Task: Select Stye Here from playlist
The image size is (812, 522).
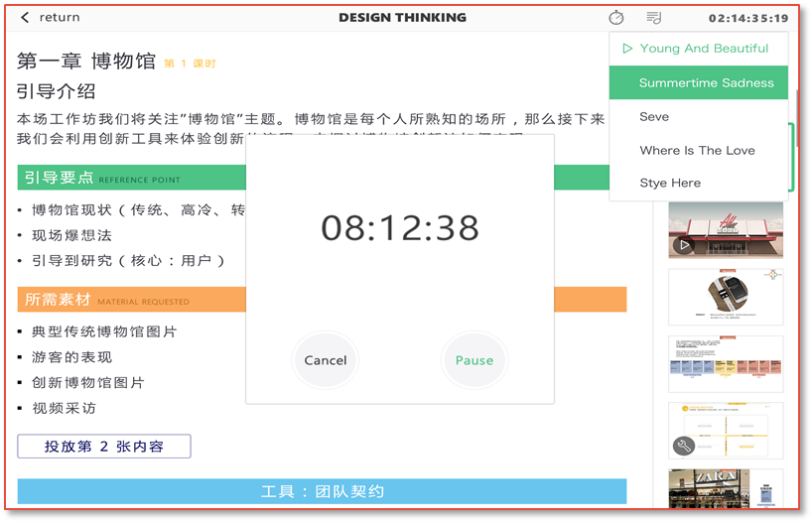Action: (x=670, y=184)
